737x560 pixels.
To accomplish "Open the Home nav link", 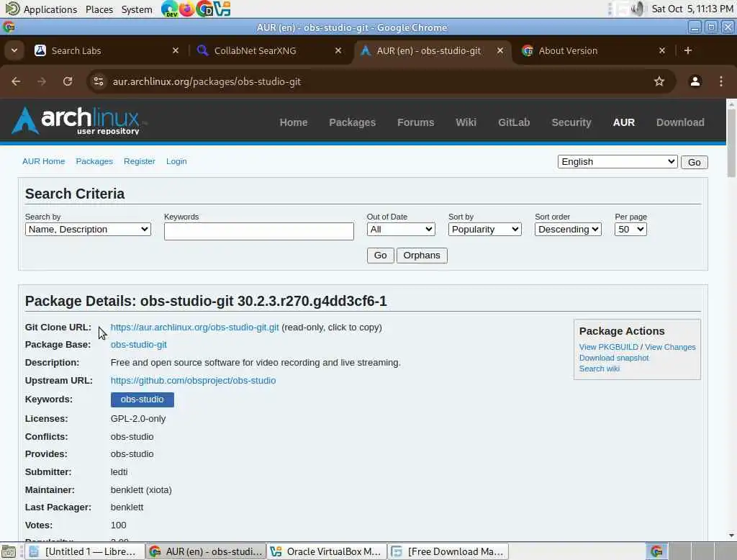I will (294, 122).
